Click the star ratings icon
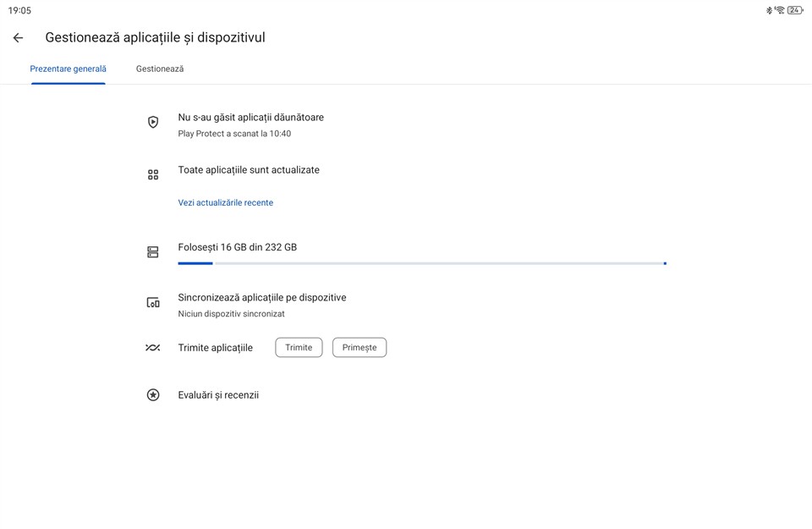 153,395
